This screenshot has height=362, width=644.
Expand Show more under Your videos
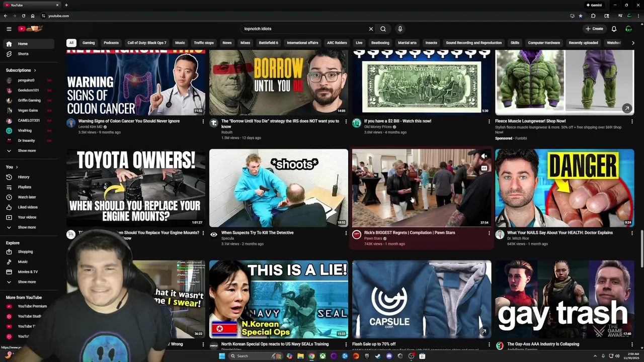click(x=29, y=227)
